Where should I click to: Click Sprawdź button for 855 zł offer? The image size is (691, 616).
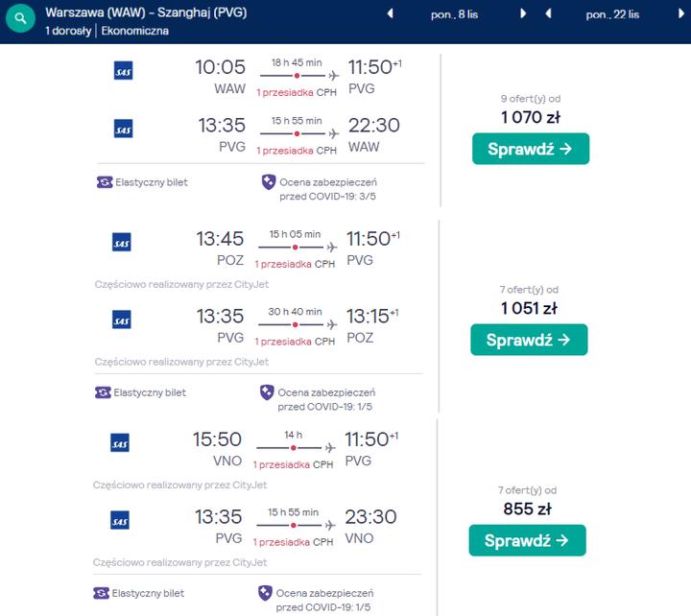tap(527, 540)
